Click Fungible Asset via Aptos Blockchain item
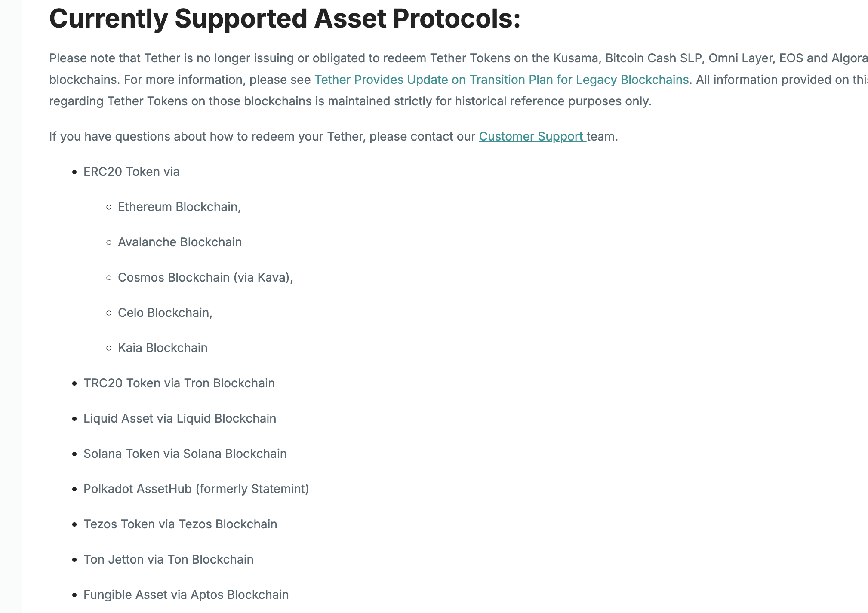This screenshot has height=613, width=868. coord(186,595)
